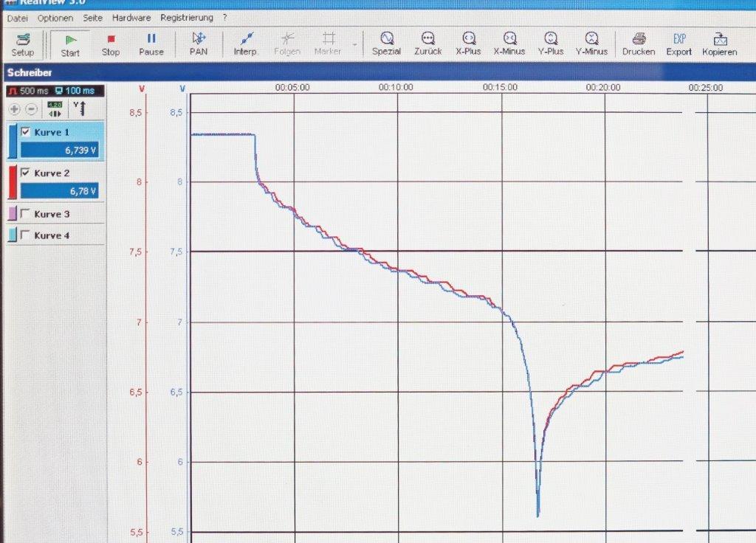
Task: Open the Registrierung menu
Action: coord(187,17)
